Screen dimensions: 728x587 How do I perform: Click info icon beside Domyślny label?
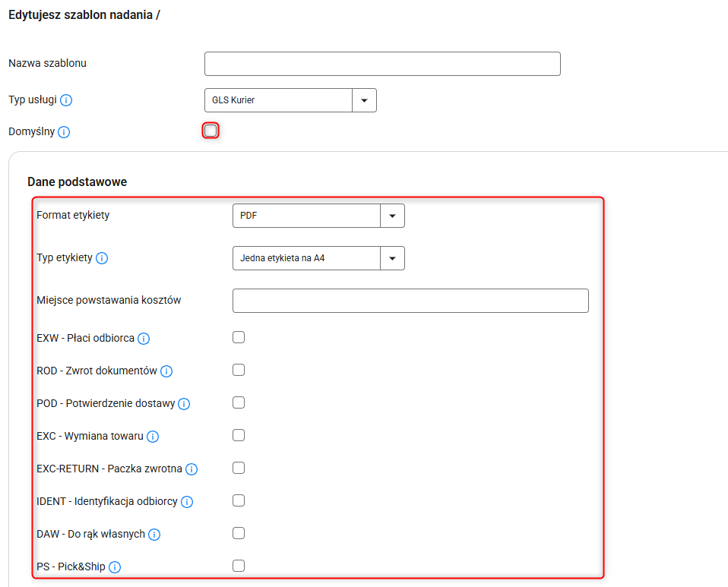(64, 132)
